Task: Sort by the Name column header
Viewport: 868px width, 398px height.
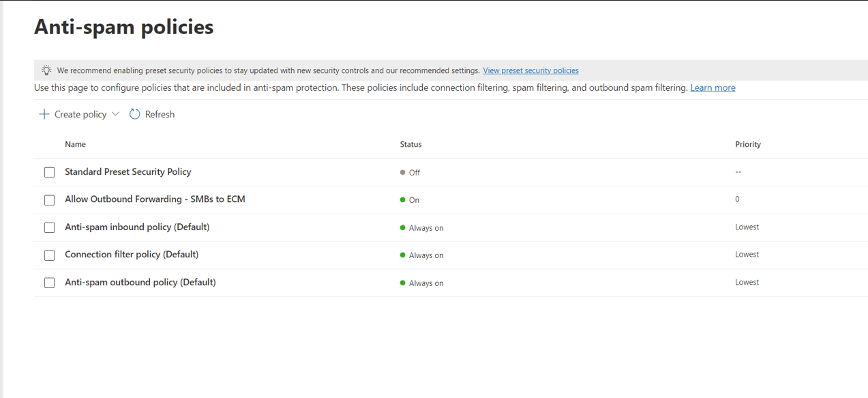Action: click(75, 144)
